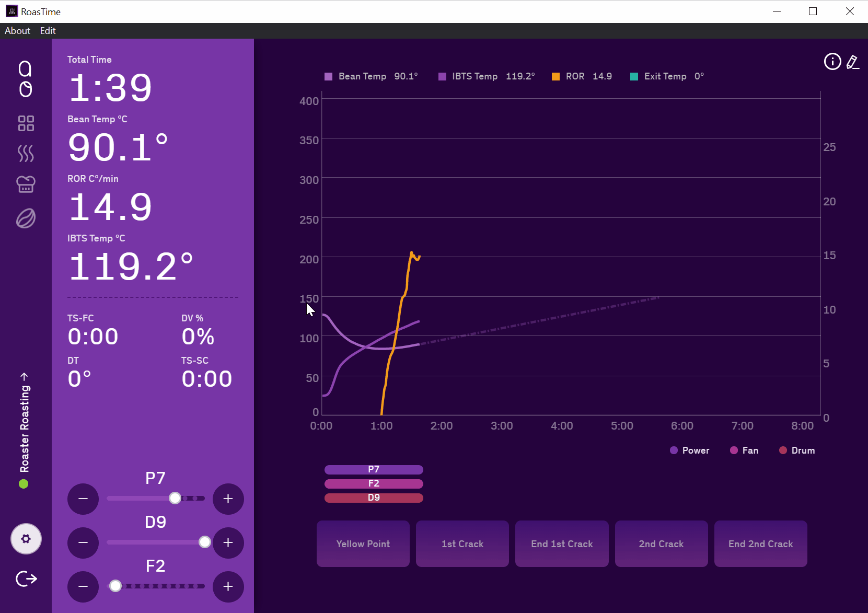868x613 pixels.
Task: Decrease fan with F2 minus button
Action: [x=83, y=587]
